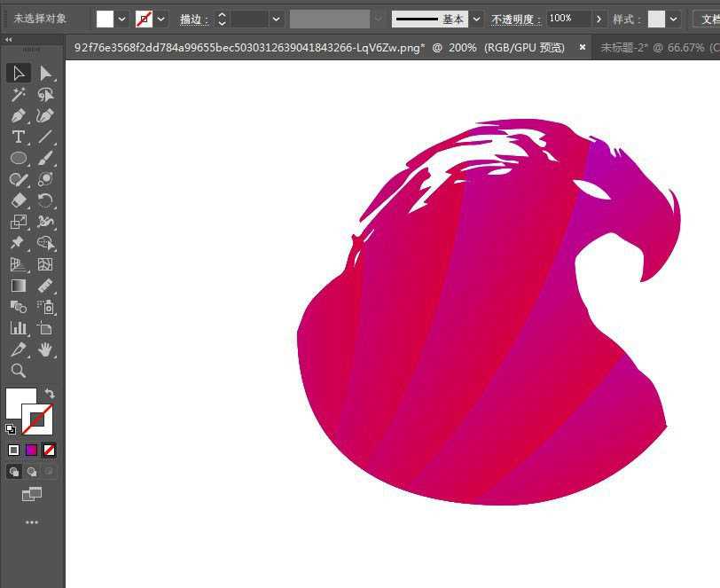The image size is (720, 588).
Task: Choose the Rotate tool
Action: coord(47,201)
